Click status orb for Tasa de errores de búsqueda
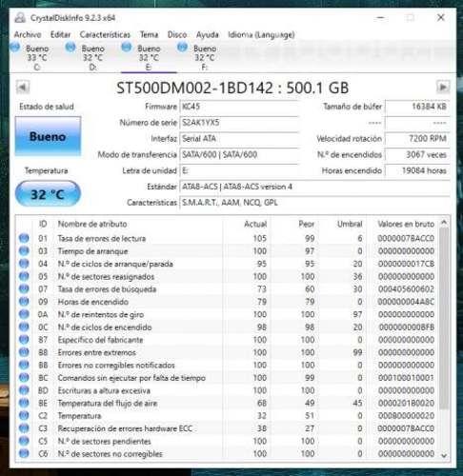The image size is (463, 476). (24, 288)
